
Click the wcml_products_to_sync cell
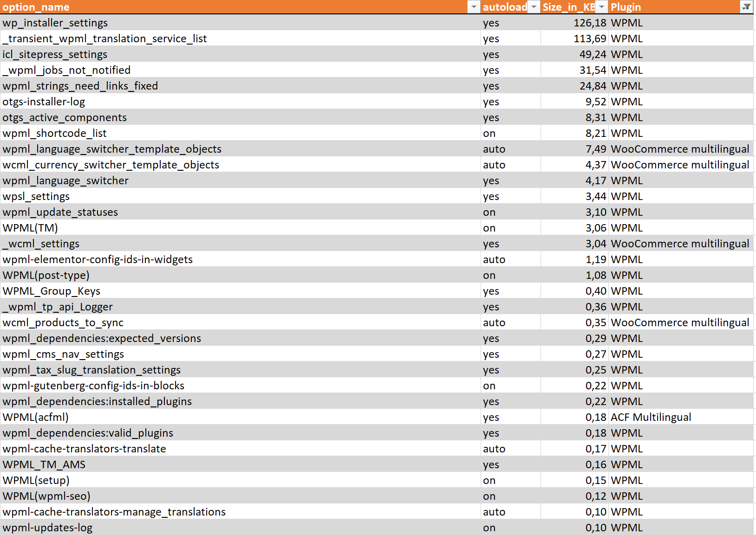241,322
